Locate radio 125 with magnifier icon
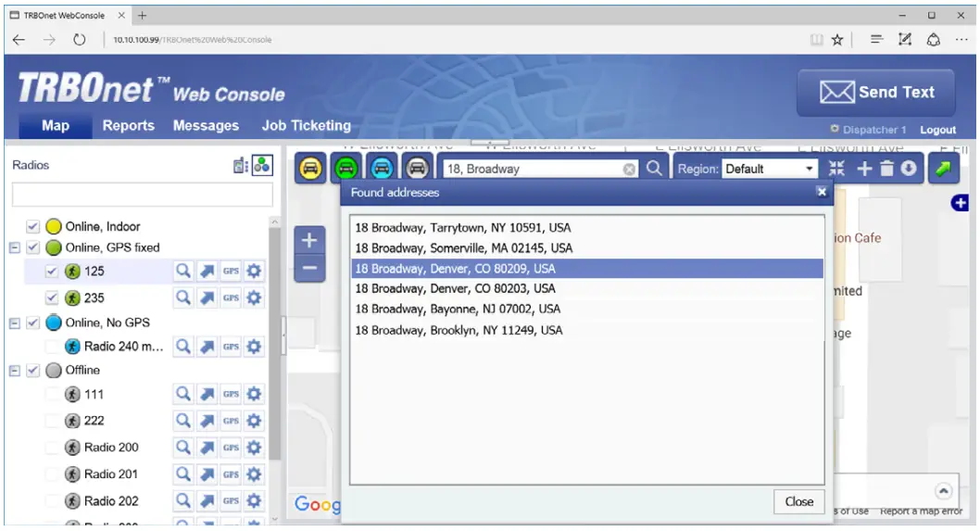 182,271
